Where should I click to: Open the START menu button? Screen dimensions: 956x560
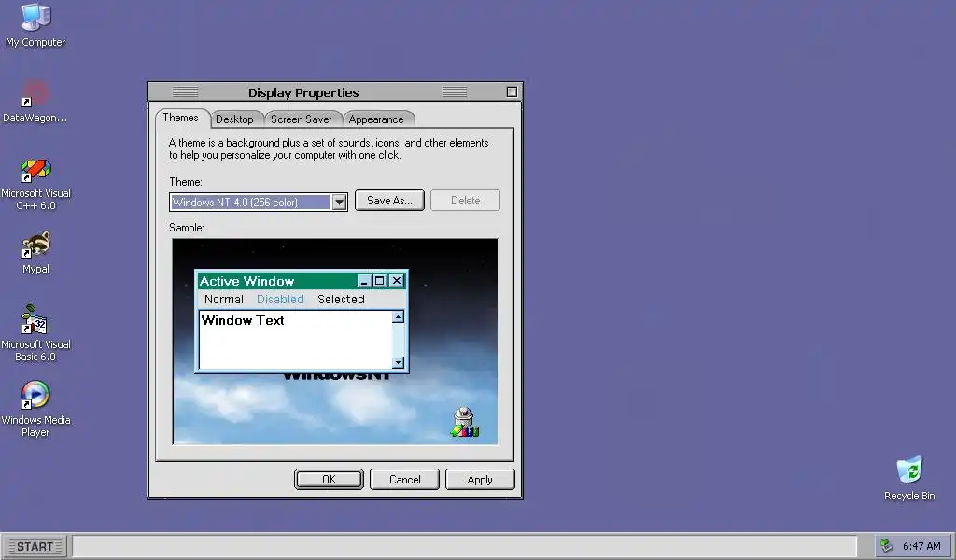35,546
